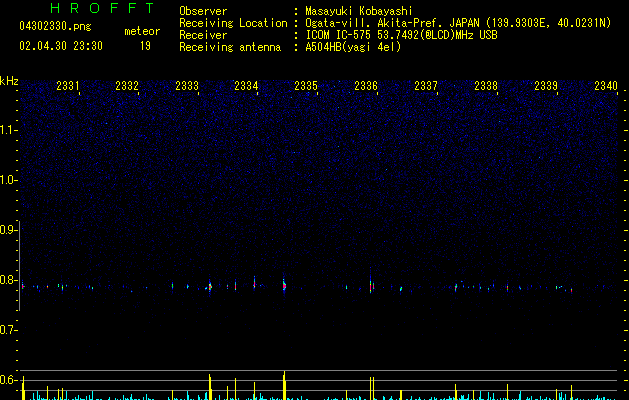The height and width of the screenshot is (400, 629).
Task: Select the ICOM IC-575 receiver text
Action: pyautogui.click(x=401, y=35)
